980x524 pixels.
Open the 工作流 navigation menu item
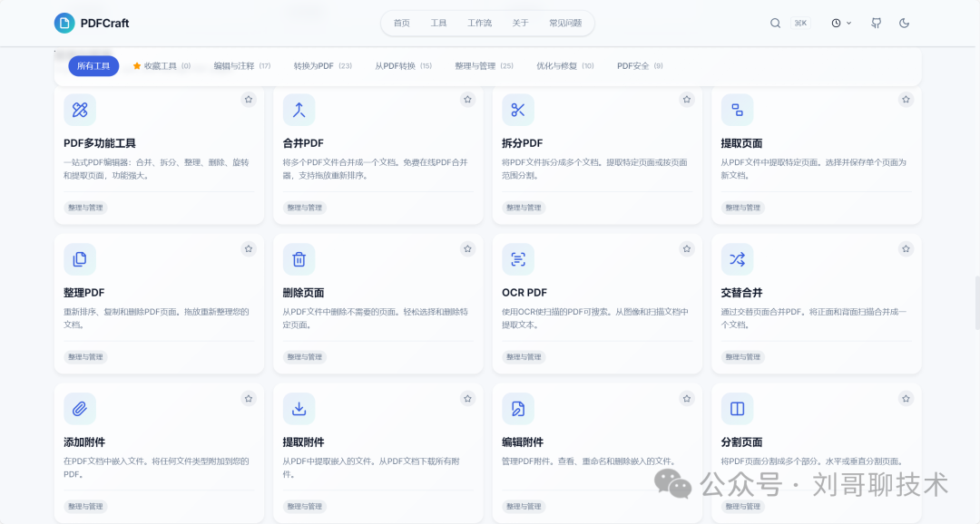click(480, 23)
